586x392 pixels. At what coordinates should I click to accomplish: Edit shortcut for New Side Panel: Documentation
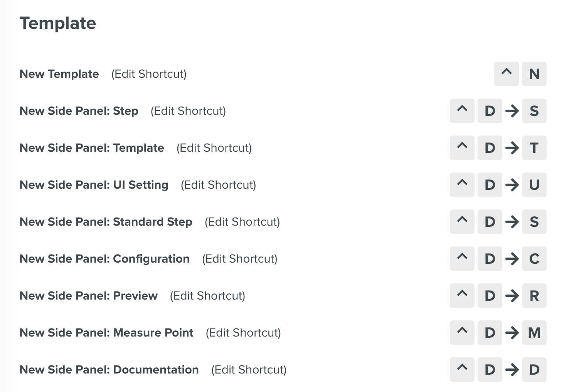(249, 370)
